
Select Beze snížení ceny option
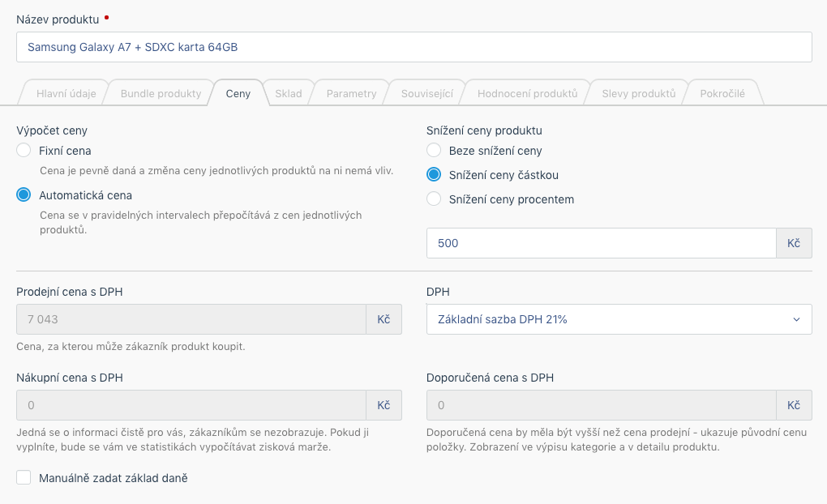(434, 151)
